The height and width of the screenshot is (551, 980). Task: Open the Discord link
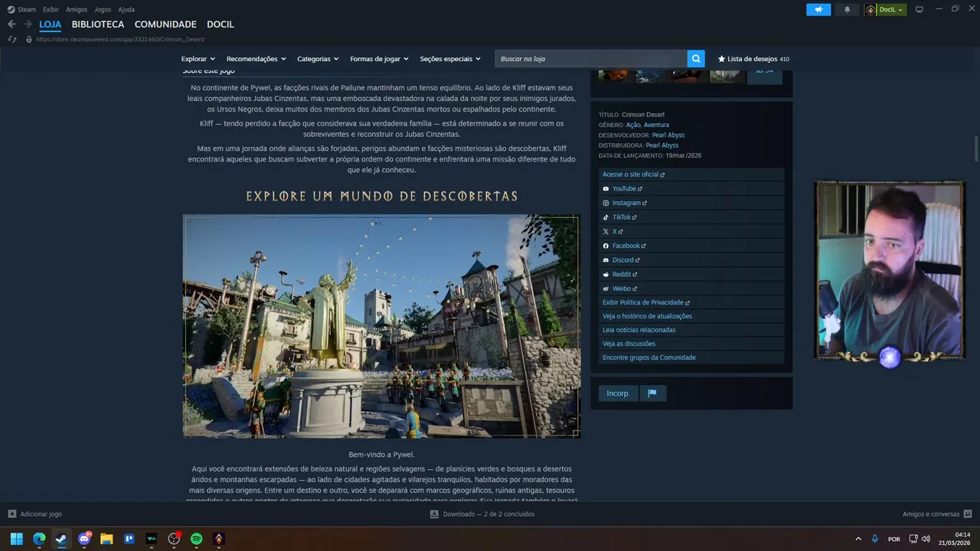pyautogui.click(x=691, y=260)
